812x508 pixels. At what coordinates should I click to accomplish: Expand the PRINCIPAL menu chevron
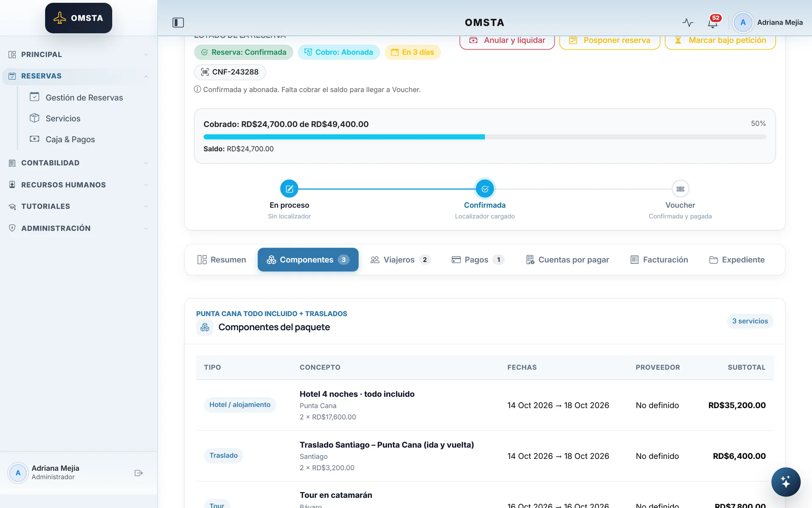point(146,55)
